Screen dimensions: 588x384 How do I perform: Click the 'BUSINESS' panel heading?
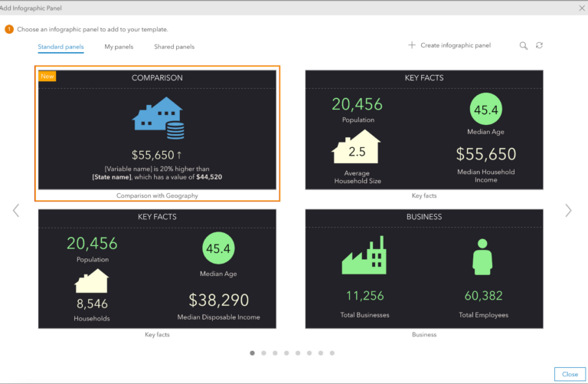[424, 217]
